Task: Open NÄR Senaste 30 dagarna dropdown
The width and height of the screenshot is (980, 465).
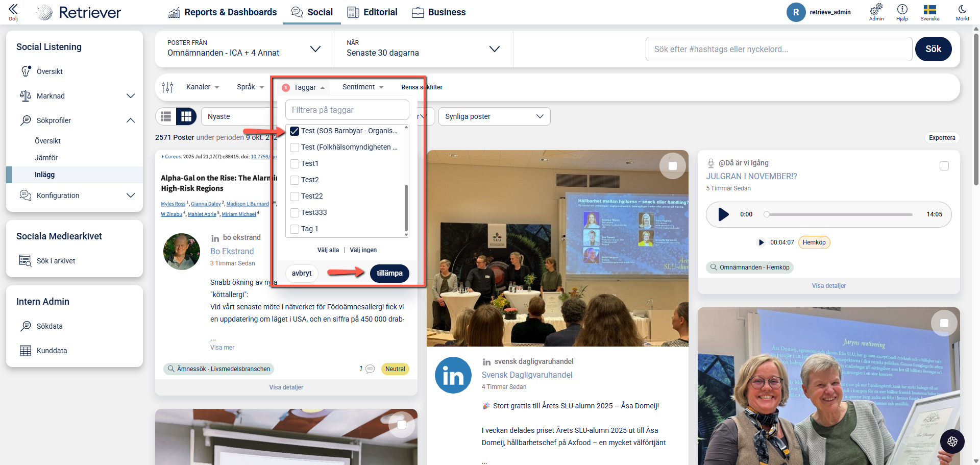Action: 423,49
